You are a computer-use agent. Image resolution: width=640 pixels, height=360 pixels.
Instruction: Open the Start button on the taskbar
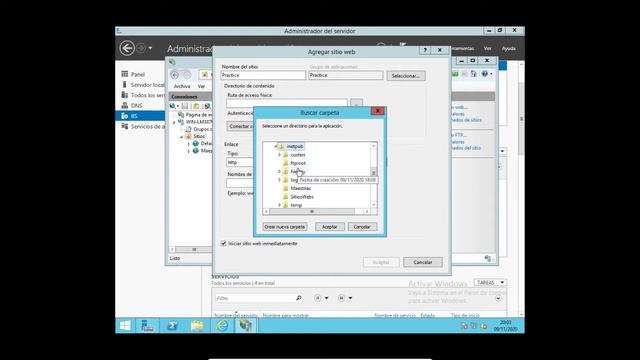tap(125, 325)
